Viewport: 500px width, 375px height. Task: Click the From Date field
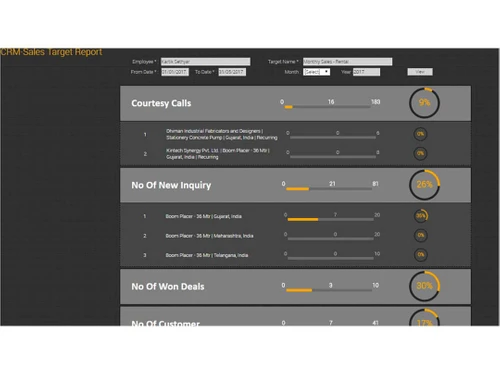(x=175, y=72)
